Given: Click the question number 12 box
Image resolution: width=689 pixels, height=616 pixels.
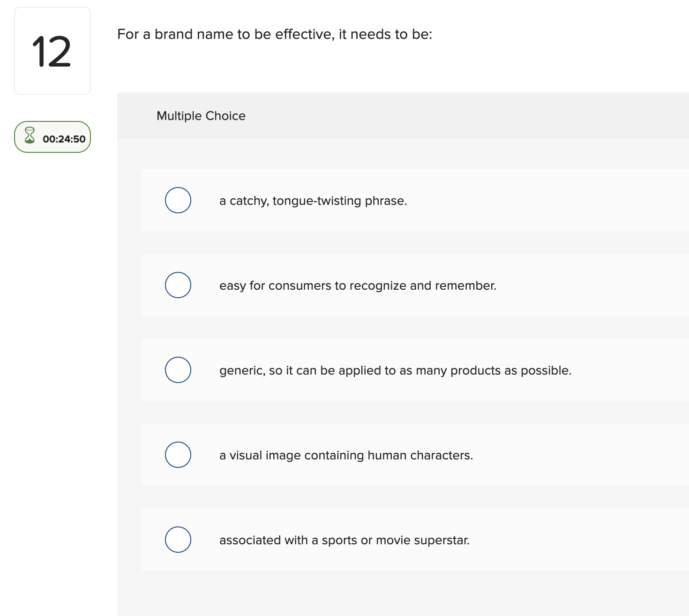Looking at the screenshot, I should click(52, 51).
